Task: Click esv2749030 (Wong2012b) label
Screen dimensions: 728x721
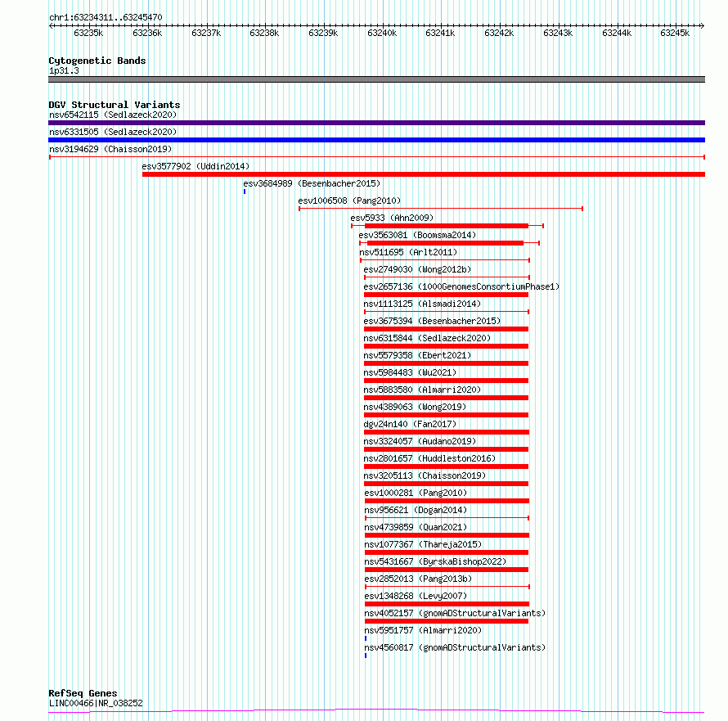Action: coord(417,269)
